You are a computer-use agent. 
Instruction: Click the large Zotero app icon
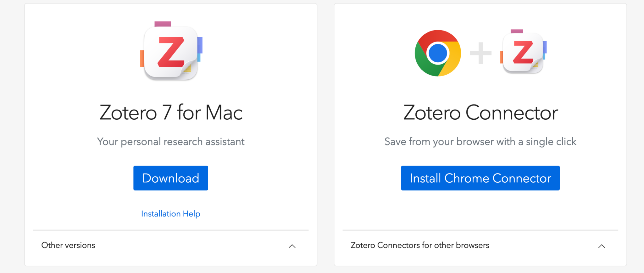[x=171, y=52]
